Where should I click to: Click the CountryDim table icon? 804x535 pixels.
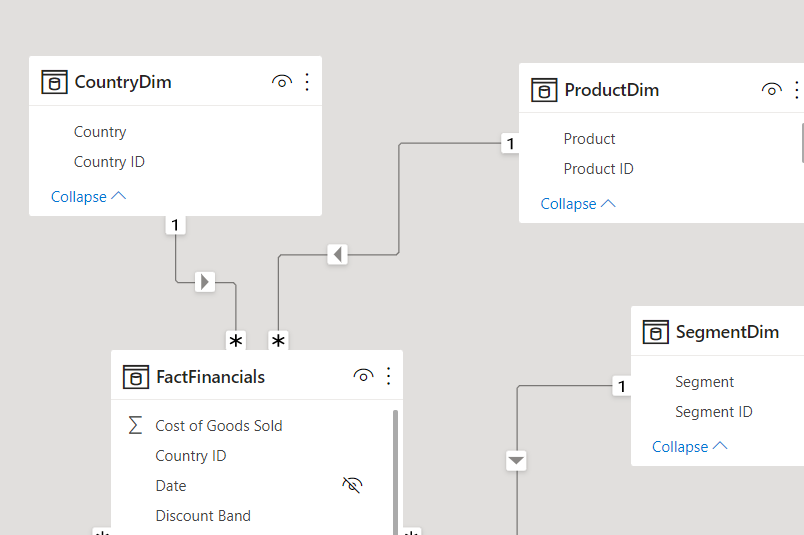54,82
